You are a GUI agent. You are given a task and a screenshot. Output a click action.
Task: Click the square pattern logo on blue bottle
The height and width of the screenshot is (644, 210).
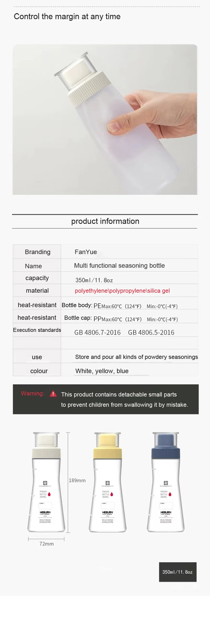[x=166, y=483]
